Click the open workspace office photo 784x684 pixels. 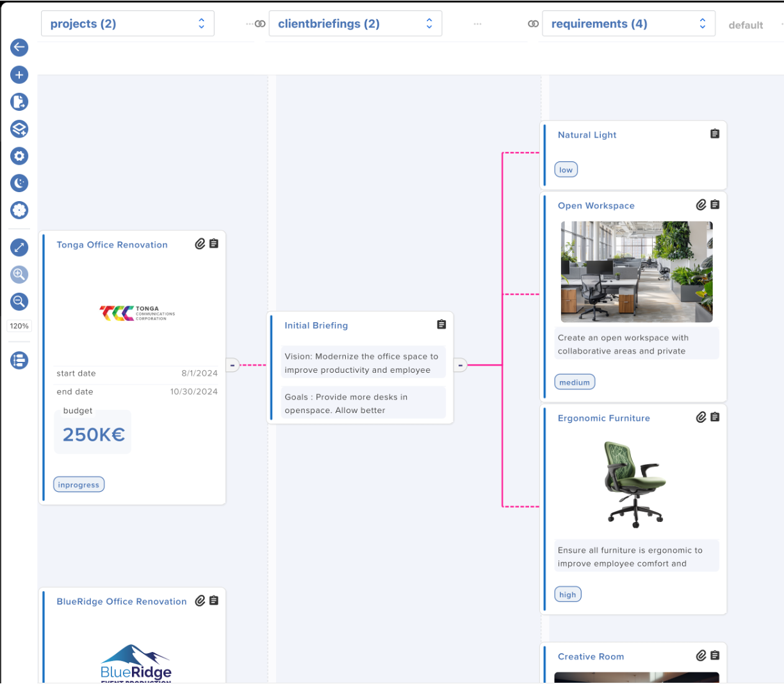pyautogui.click(x=637, y=272)
